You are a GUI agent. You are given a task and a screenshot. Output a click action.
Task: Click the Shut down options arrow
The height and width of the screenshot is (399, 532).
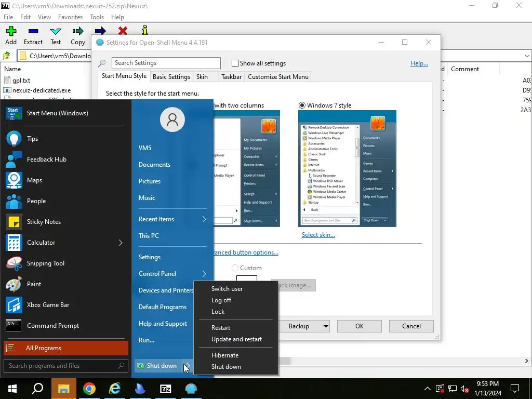187,366
